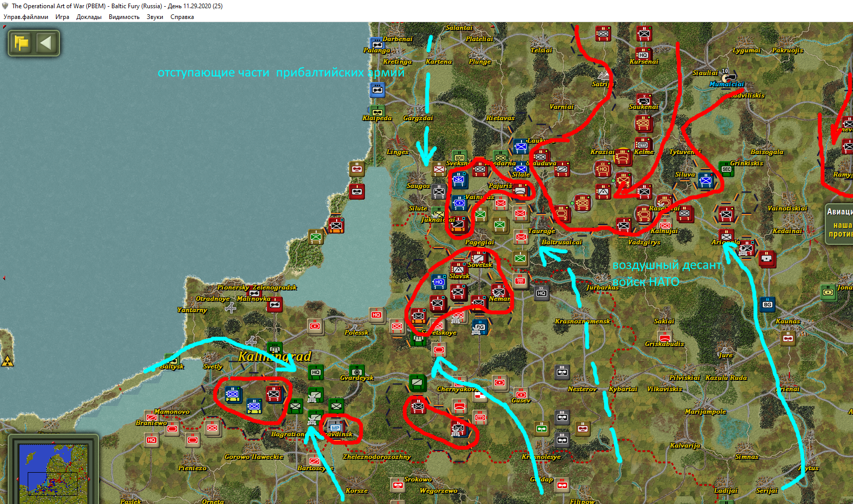Open the Доклады menu
Image resolution: width=853 pixels, height=504 pixels.
tap(89, 17)
